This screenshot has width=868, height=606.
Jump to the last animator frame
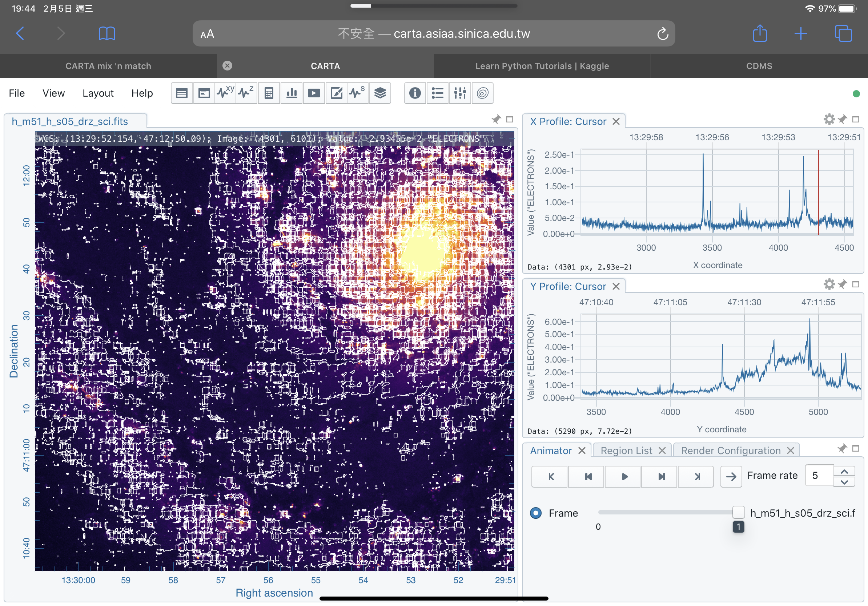pyautogui.click(x=697, y=476)
